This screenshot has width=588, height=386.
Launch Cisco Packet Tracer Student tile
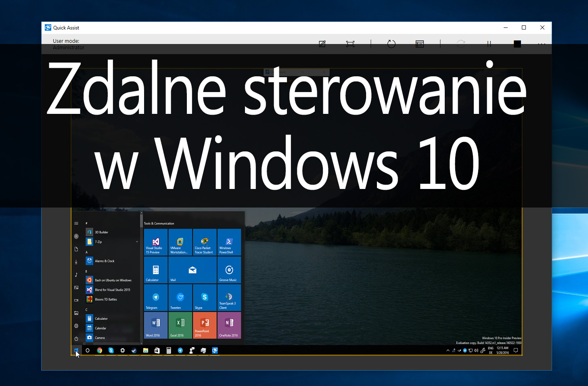(x=205, y=242)
